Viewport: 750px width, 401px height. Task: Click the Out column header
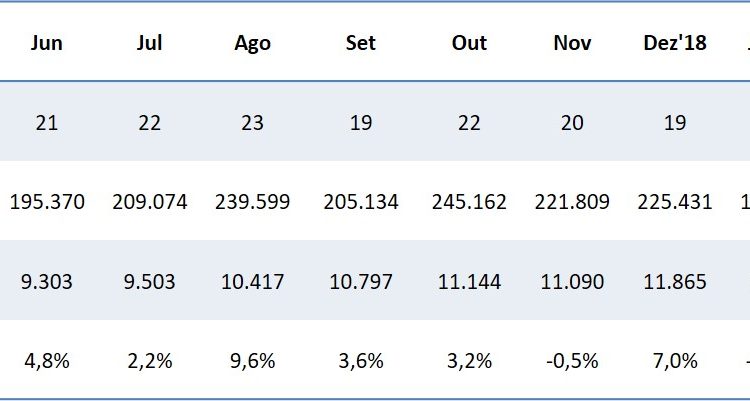(x=469, y=43)
